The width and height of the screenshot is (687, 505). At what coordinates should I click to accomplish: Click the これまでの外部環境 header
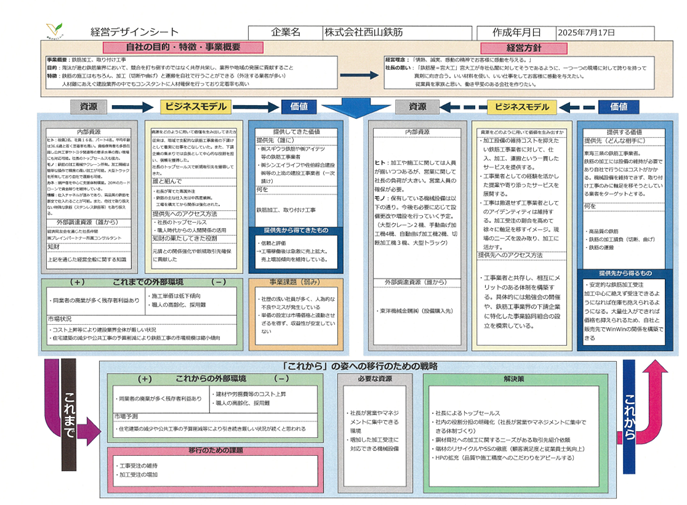click(x=134, y=282)
